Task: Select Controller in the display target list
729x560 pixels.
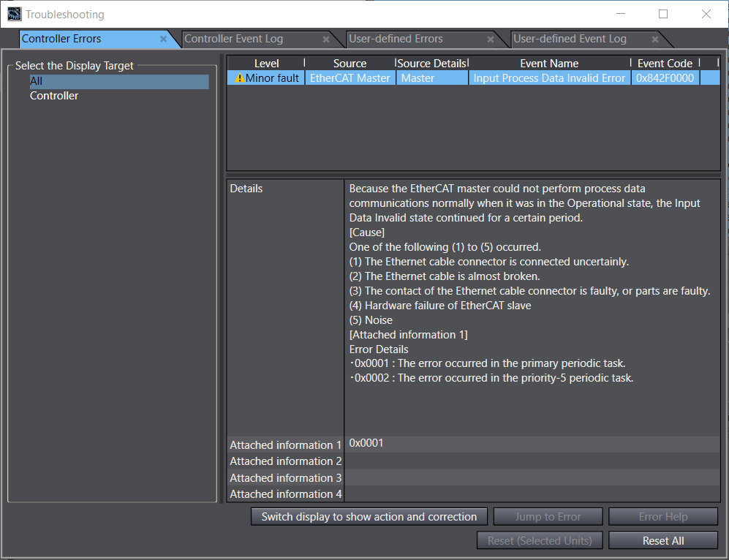Action: pyautogui.click(x=54, y=96)
